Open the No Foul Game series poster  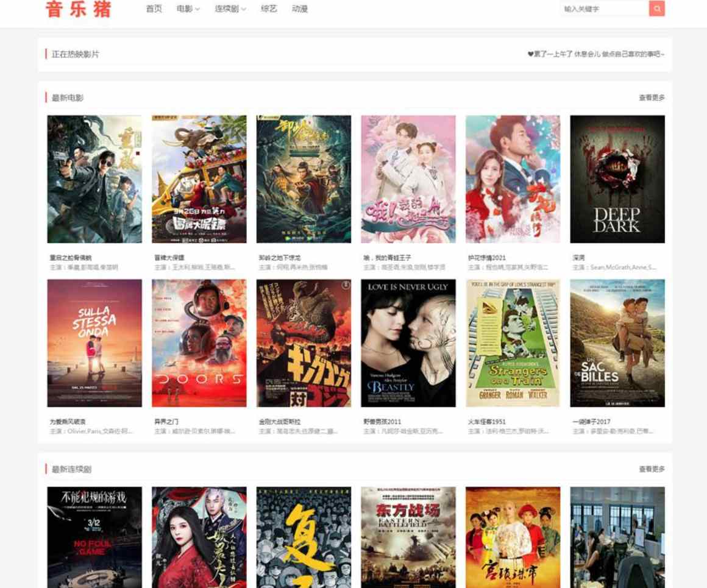[x=94, y=537]
